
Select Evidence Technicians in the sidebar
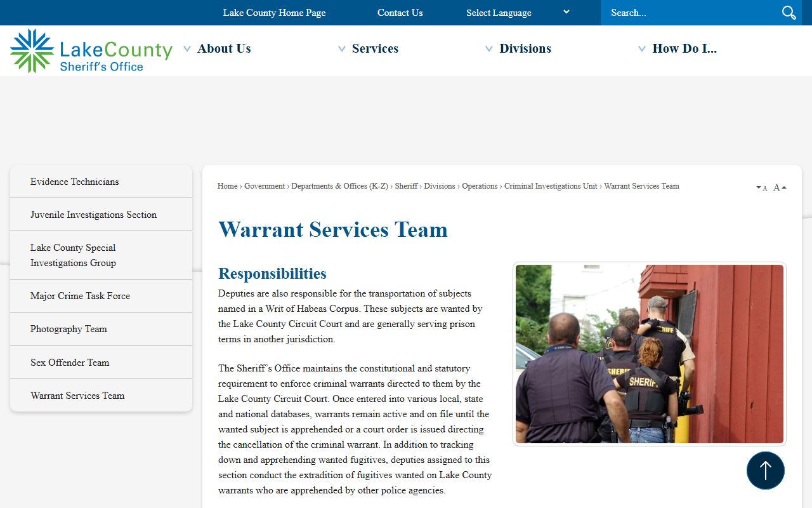[101, 182]
